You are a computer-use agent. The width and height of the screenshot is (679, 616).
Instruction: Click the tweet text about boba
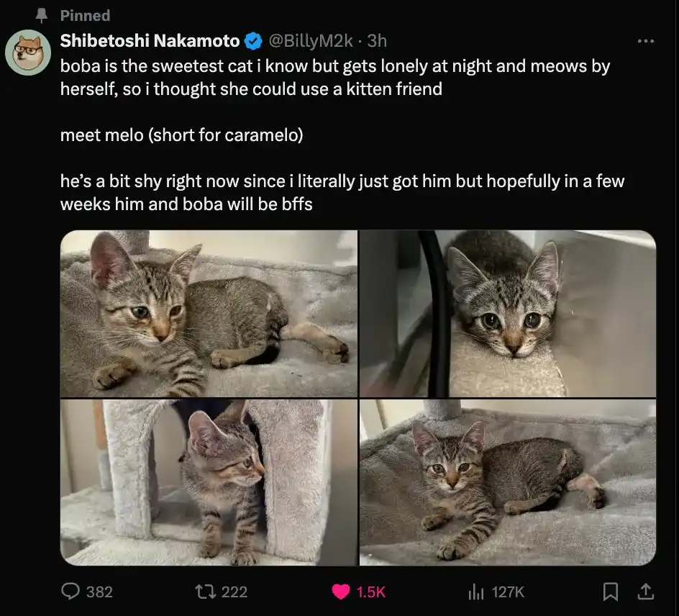[334, 78]
